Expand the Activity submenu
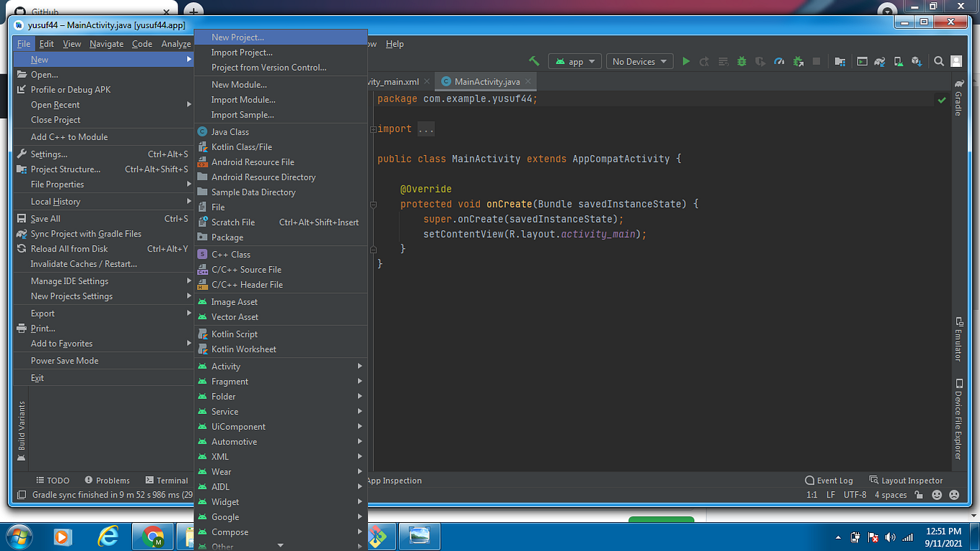Image resolution: width=980 pixels, height=551 pixels. pos(226,366)
